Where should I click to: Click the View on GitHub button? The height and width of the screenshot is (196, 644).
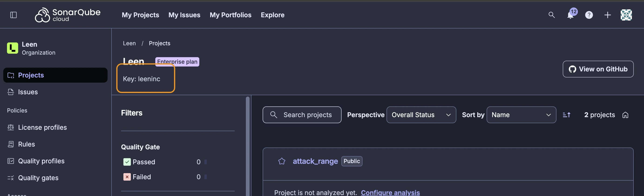pyautogui.click(x=598, y=69)
